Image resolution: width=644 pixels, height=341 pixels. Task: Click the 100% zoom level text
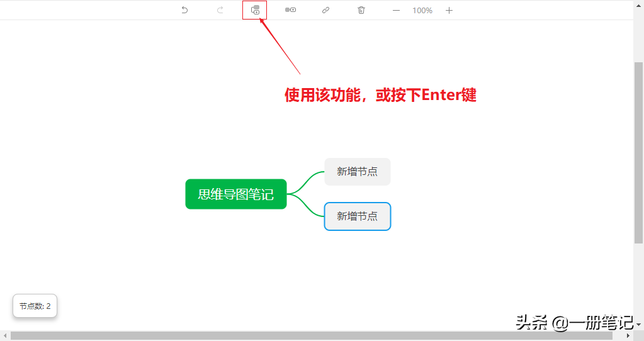(422, 10)
